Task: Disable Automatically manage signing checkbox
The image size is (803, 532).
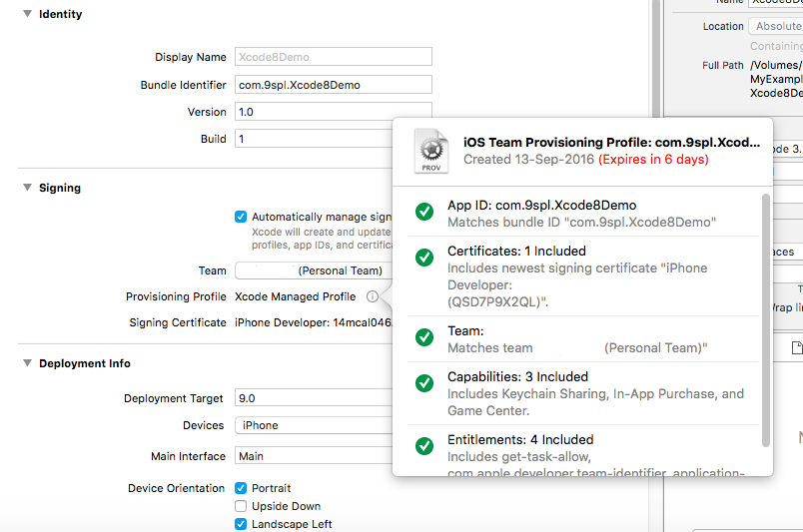Action: coord(241,217)
